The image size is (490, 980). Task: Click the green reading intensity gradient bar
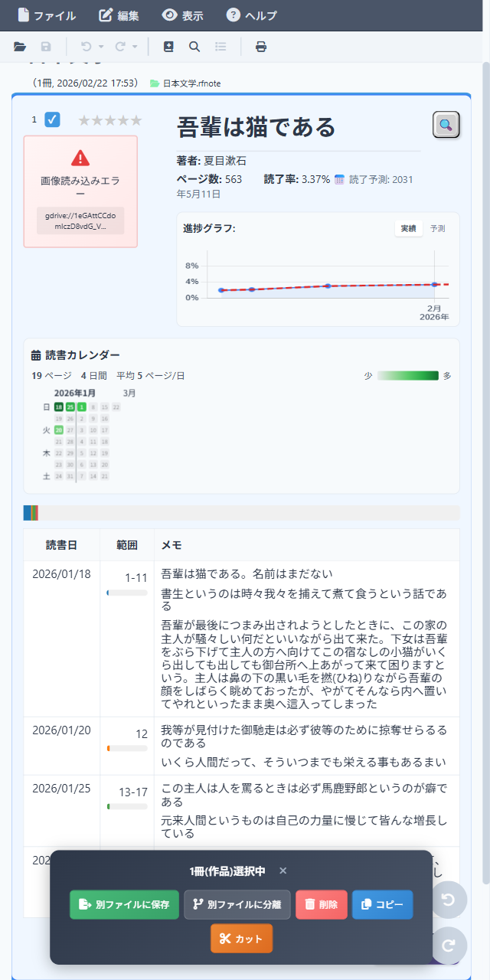408,376
